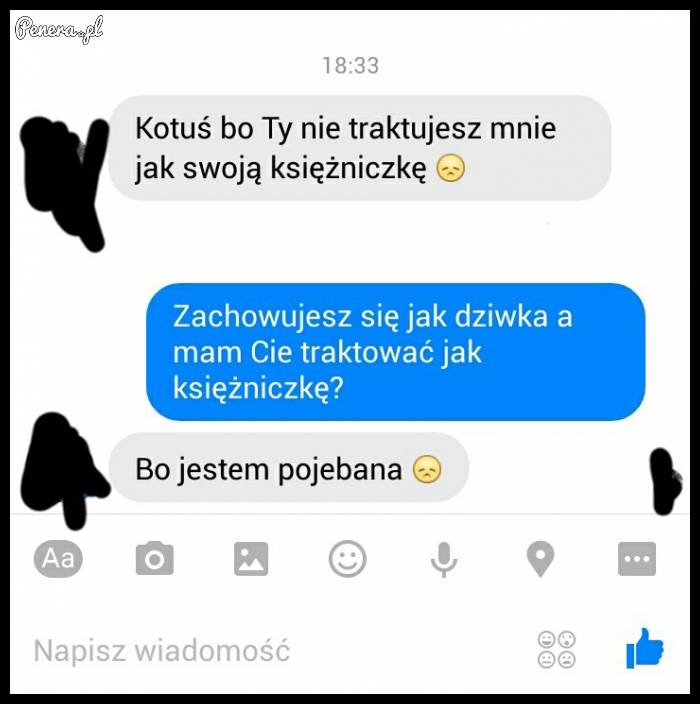Open the camera icon
Screen dimensions: 700x704
[154, 559]
